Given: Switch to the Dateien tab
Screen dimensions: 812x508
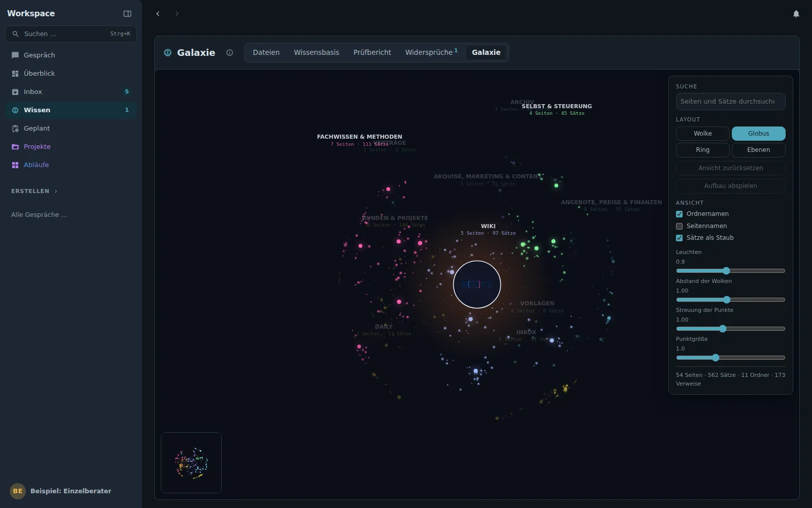Looking at the screenshot, I should [266, 52].
